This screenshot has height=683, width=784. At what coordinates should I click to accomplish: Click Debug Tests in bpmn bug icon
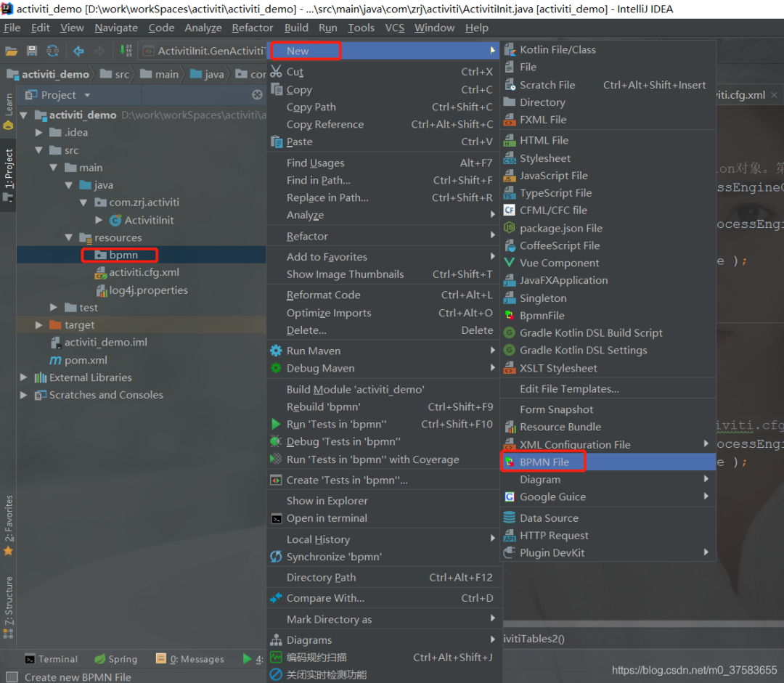point(276,441)
